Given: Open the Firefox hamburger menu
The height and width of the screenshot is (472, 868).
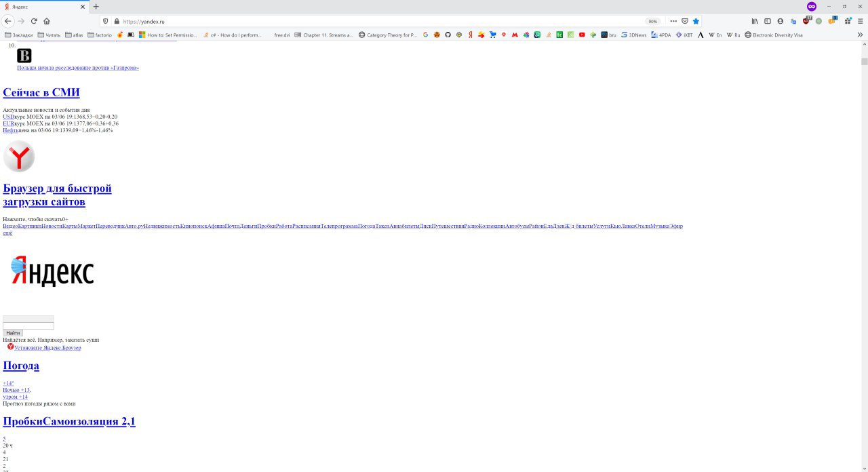Looking at the screenshot, I should 860,21.
